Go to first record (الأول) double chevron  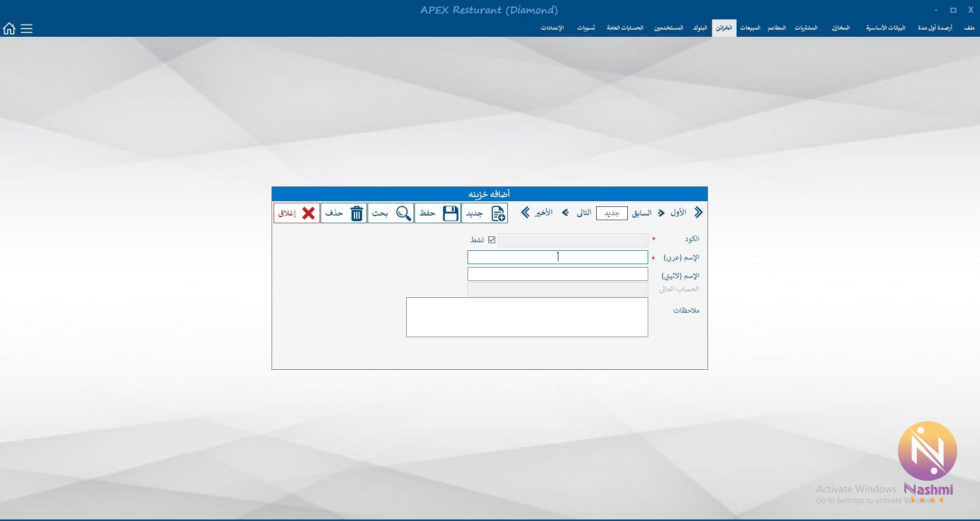coord(698,212)
